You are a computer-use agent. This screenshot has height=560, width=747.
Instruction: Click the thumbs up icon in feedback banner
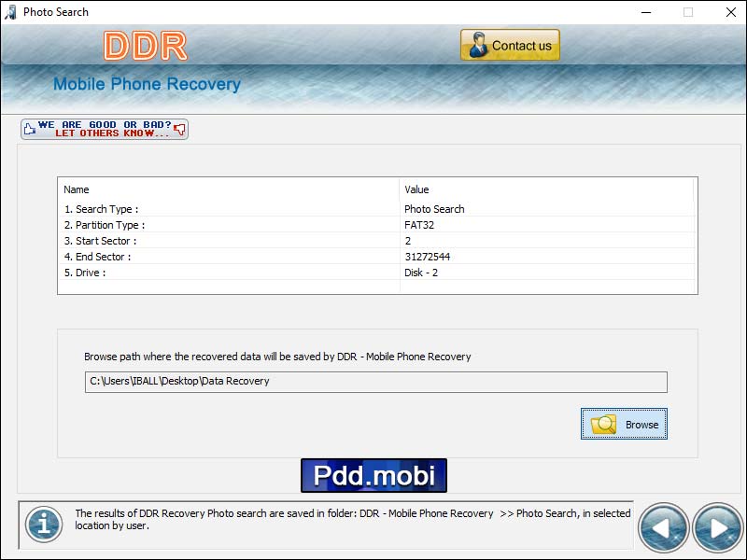point(32,128)
